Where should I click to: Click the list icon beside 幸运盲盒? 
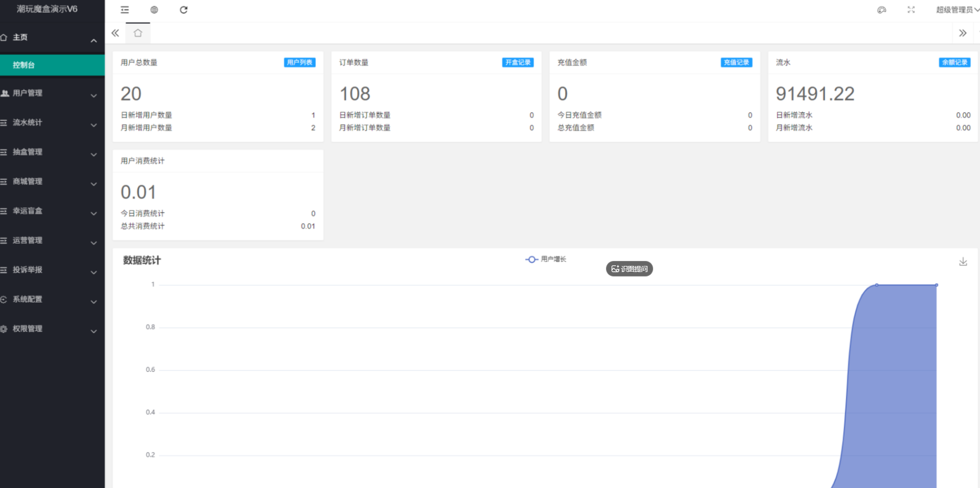[4, 211]
